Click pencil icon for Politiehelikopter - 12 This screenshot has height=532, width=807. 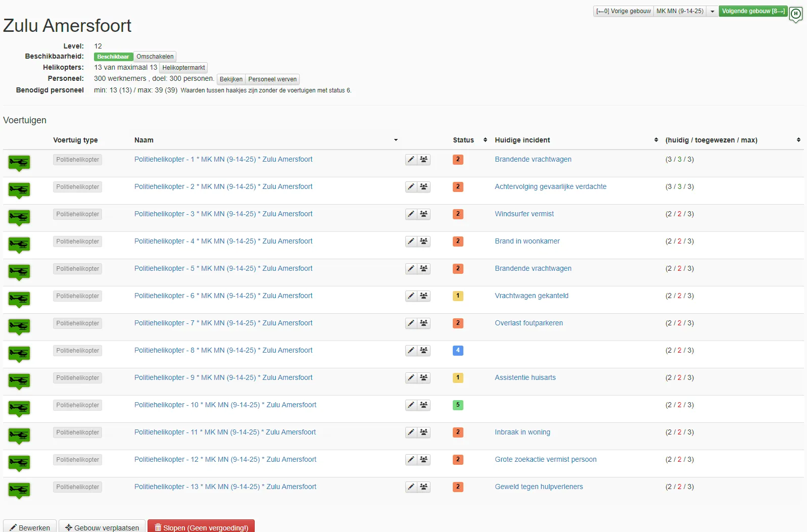click(x=411, y=460)
